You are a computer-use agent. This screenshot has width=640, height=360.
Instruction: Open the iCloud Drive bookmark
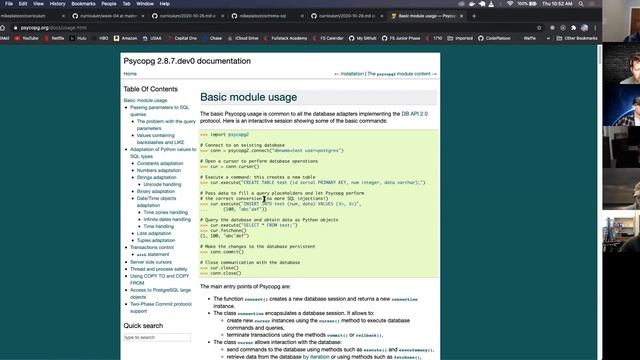243,38
